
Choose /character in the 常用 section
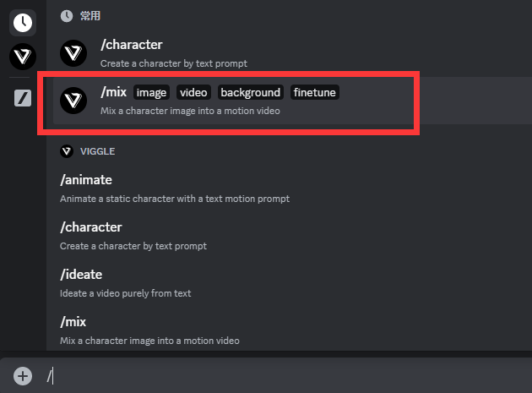click(x=132, y=44)
